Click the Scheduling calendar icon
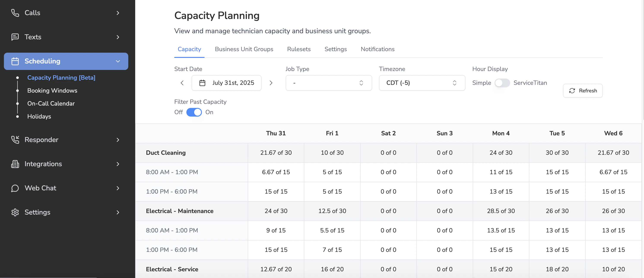Viewport: 644px width, 278px height. 15,61
